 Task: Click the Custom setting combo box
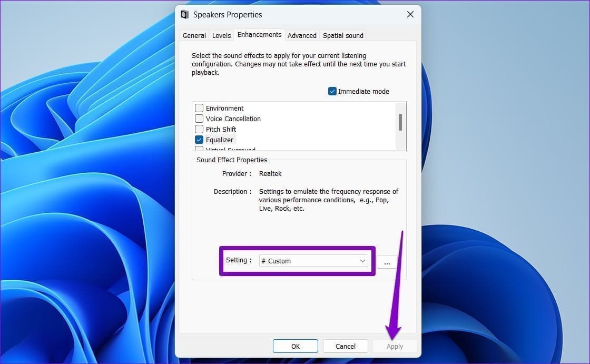pyautogui.click(x=308, y=261)
